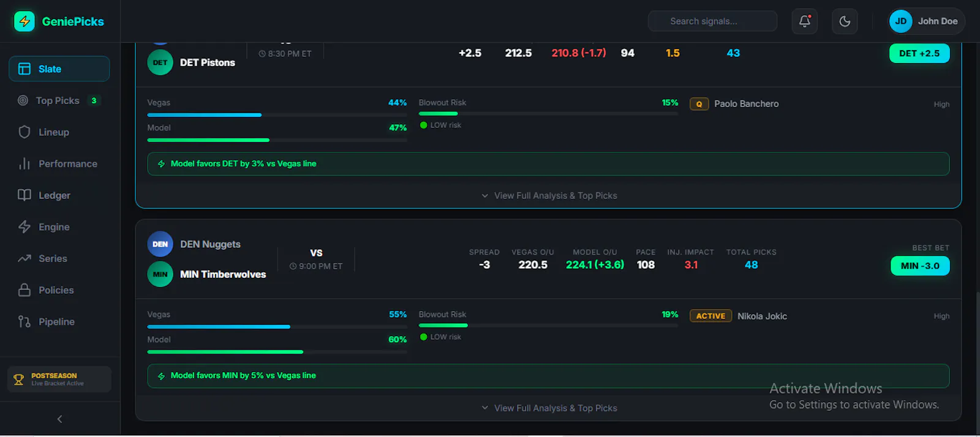This screenshot has width=980, height=437.
Task: Open the Ledger section
Action: click(x=59, y=195)
